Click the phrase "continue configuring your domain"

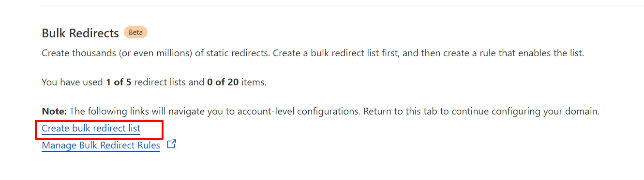point(533,111)
